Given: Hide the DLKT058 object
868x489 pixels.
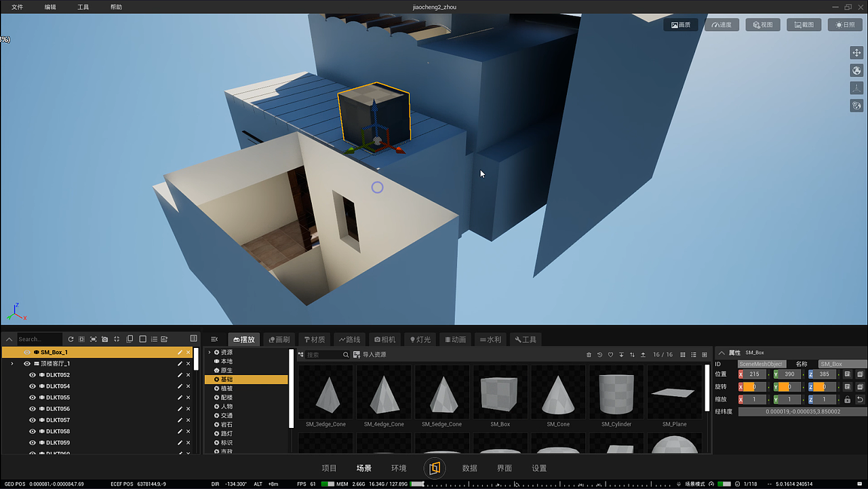Looking at the screenshot, I should coord(32,431).
